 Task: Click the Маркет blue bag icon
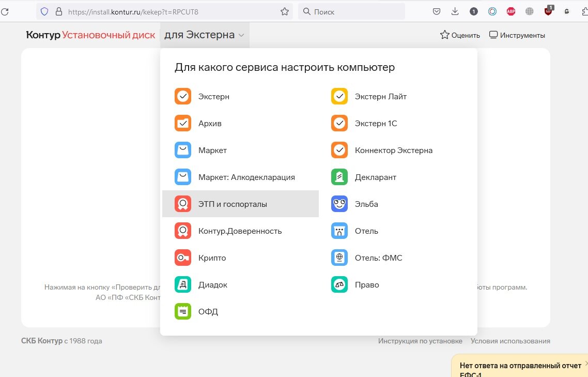click(x=182, y=150)
